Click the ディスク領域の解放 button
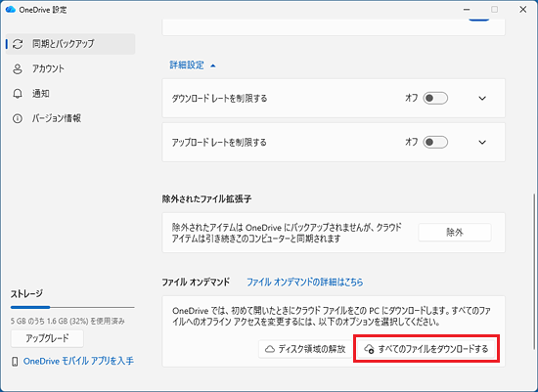Screen dimensions: 538x392 click(x=305, y=349)
